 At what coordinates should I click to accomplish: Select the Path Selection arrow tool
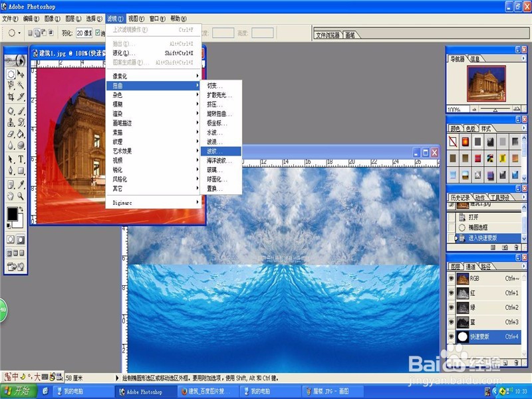pos(11,159)
